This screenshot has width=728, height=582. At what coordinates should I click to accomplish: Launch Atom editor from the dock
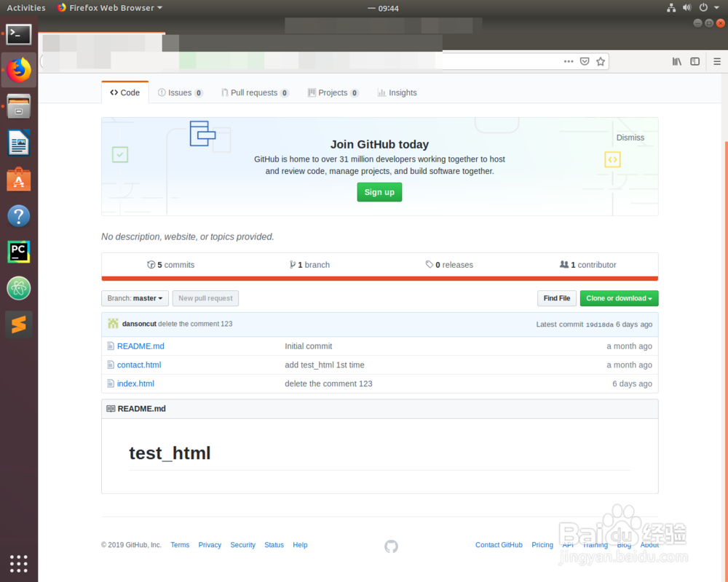pos(19,288)
